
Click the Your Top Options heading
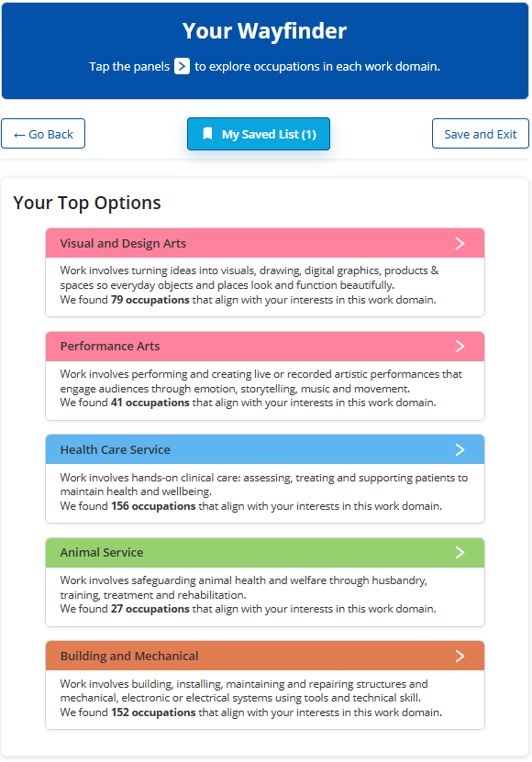(x=86, y=203)
